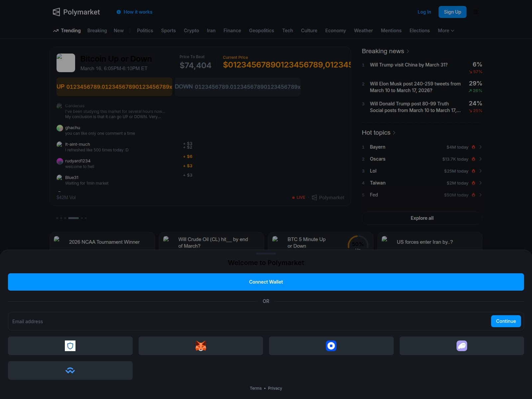
Task: Select the WalletConnect icon
Action: [x=70, y=370]
